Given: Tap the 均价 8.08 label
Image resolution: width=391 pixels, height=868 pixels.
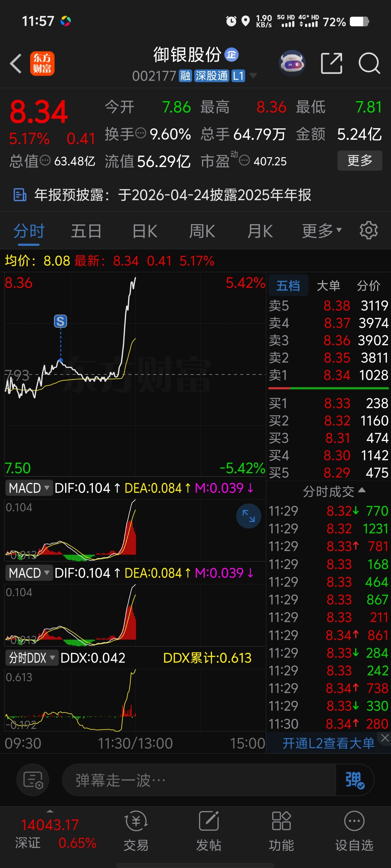Looking at the screenshot, I should point(37,260).
